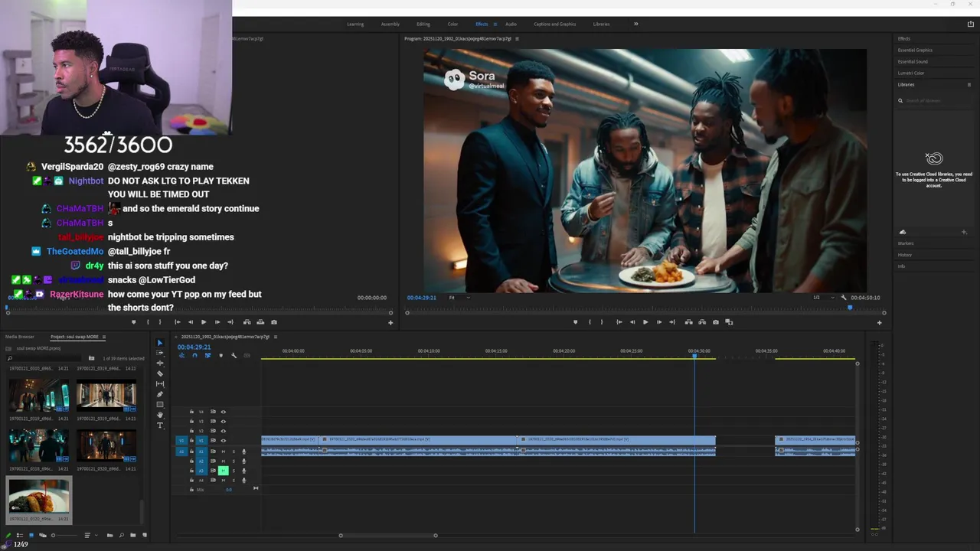980x551 pixels.
Task: Mute audio track A1
Action: pyautogui.click(x=224, y=452)
